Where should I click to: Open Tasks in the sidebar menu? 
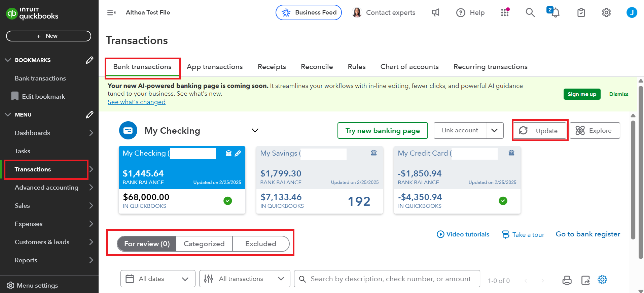[x=22, y=151]
